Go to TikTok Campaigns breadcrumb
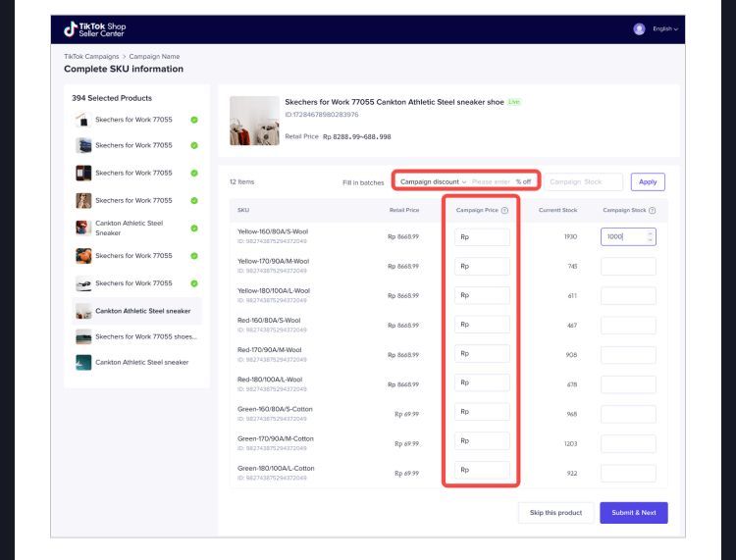The height and width of the screenshot is (560, 736). (x=91, y=56)
